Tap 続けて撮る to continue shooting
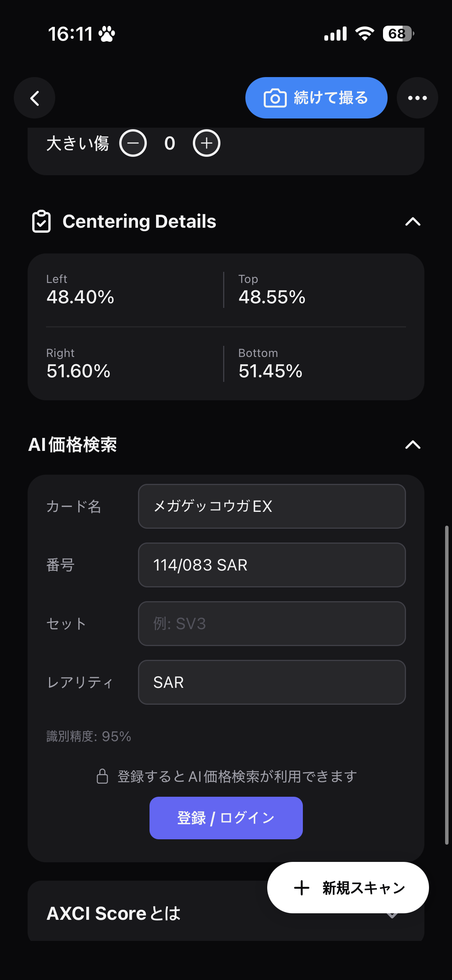Viewport: 452px width, 980px height. pos(316,98)
